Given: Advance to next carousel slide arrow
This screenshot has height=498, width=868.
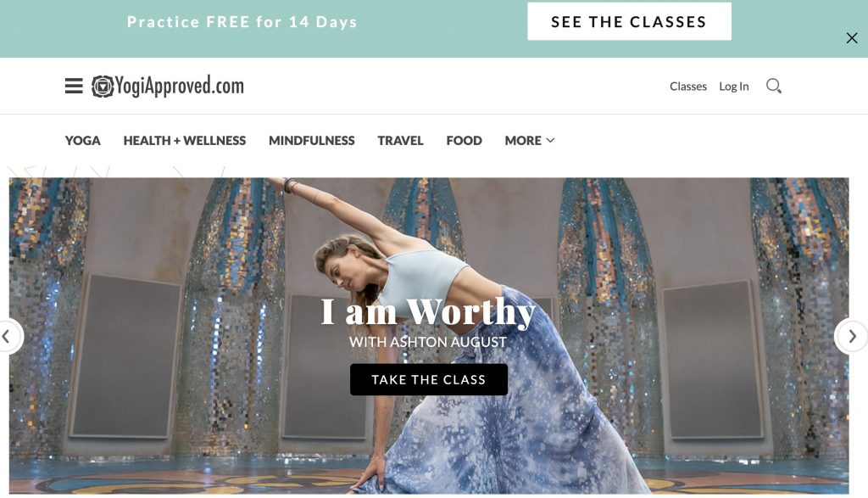Looking at the screenshot, I should tap(851, 336).
